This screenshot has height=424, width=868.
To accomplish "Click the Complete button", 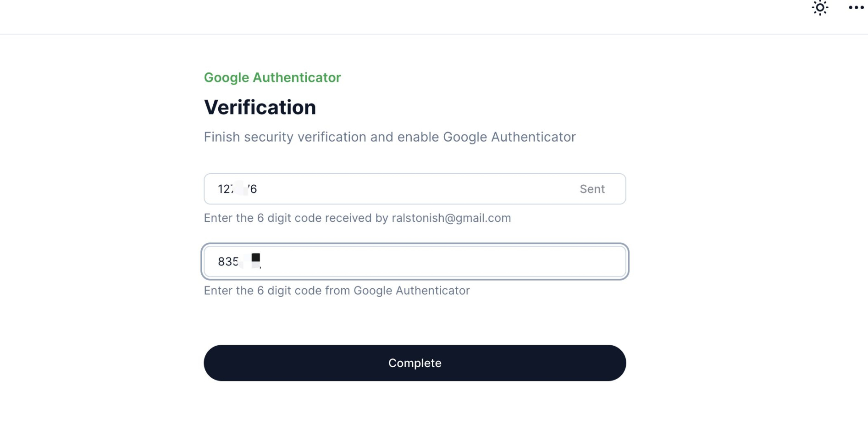I will 415,363.
